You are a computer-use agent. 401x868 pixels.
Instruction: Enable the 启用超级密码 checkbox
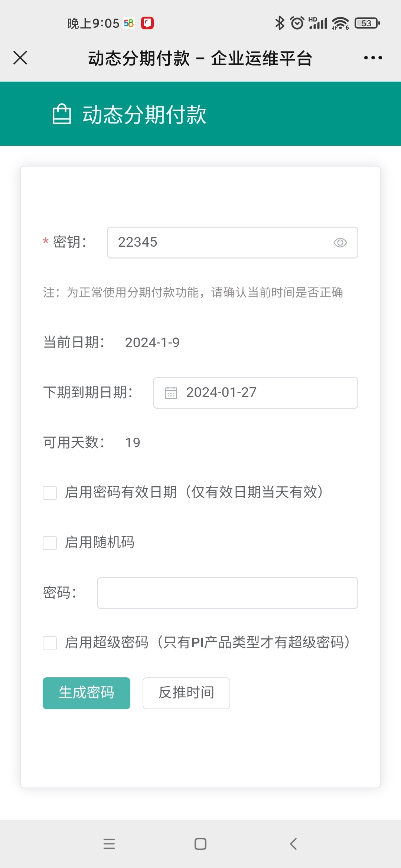[50, 643]
